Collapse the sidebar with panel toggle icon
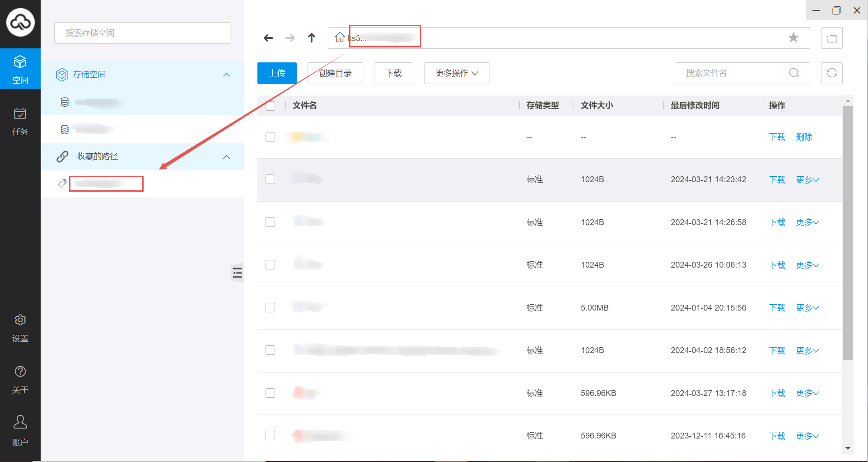868x462 pixels. 237,273
